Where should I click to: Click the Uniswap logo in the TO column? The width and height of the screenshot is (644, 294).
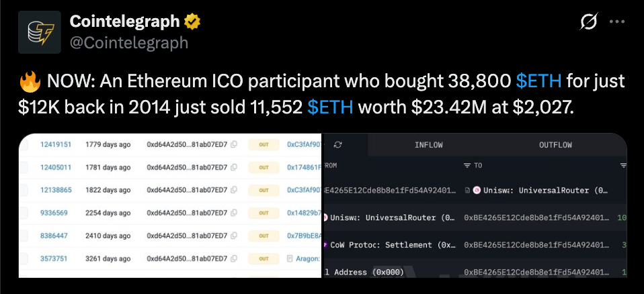pyautogui.click(x=477, y=191)
